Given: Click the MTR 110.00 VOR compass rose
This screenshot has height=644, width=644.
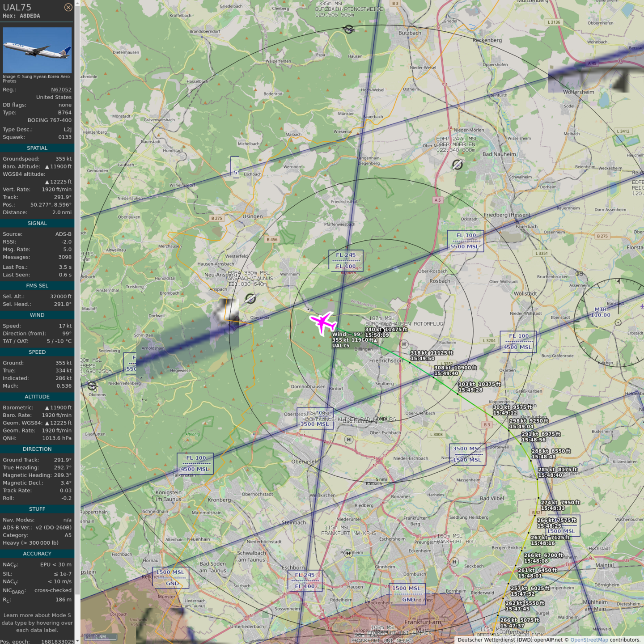Looking at the screenshot, I should (618, 322).
